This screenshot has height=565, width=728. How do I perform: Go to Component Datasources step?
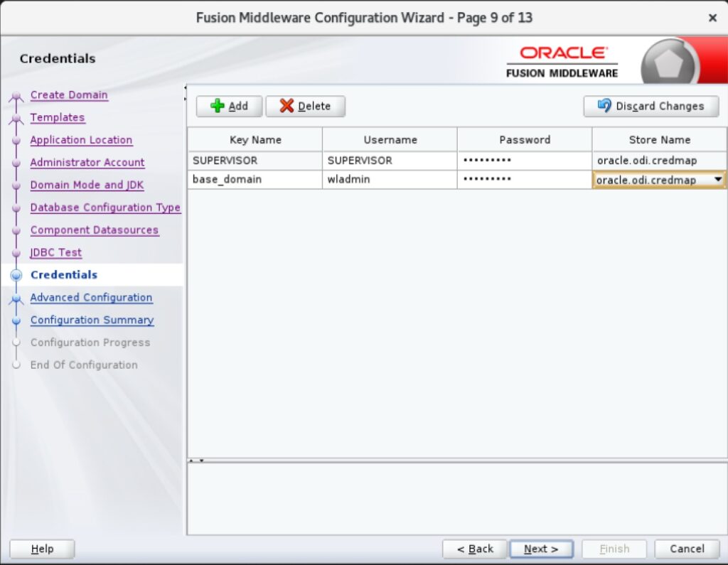click(x=95, y=230)
